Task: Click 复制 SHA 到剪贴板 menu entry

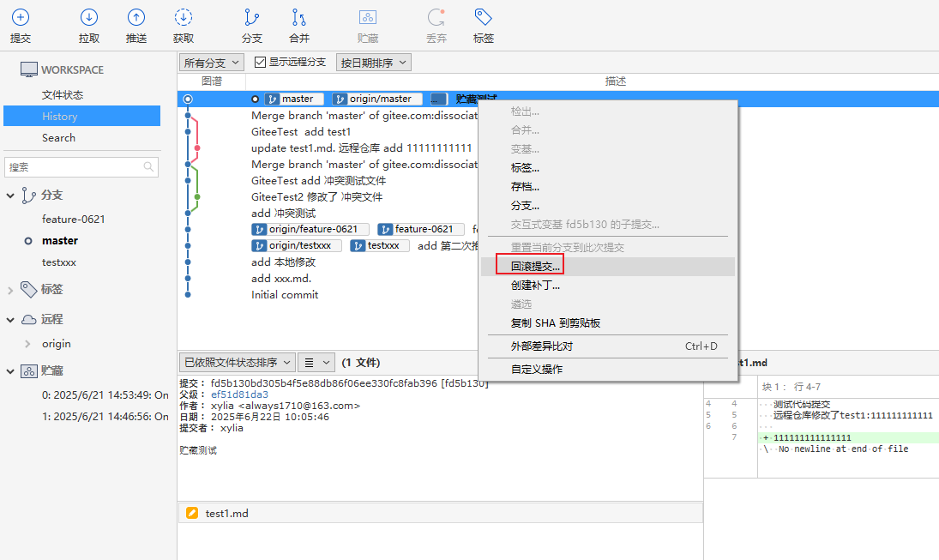Action: click(555, 323)
